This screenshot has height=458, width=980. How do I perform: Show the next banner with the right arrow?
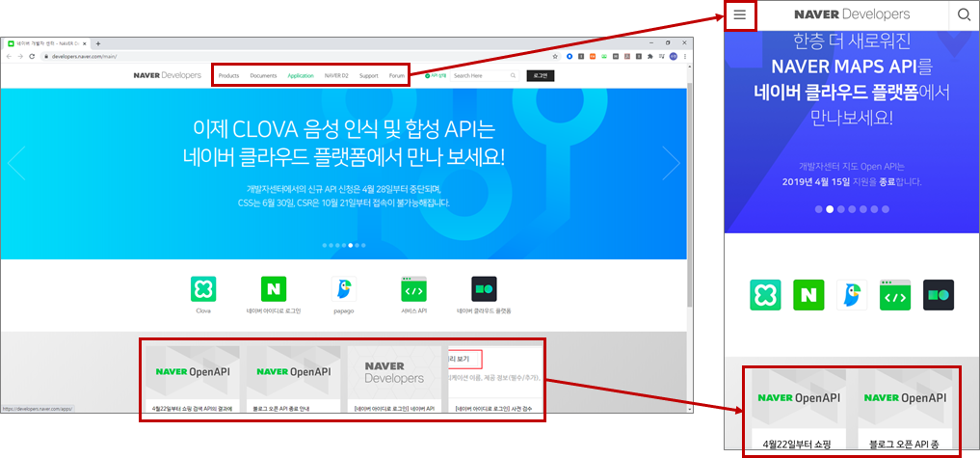(672, 163)
